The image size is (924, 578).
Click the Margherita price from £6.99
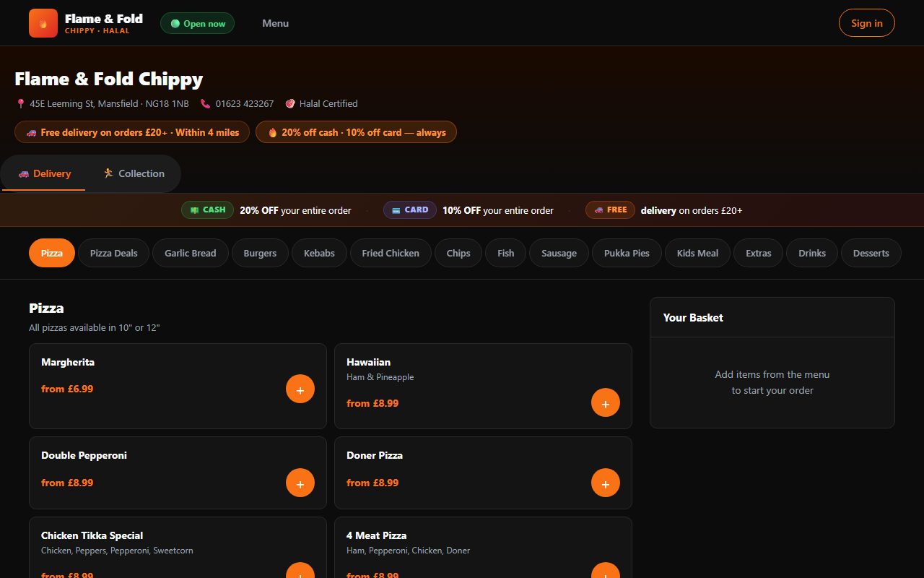point(67,389)
